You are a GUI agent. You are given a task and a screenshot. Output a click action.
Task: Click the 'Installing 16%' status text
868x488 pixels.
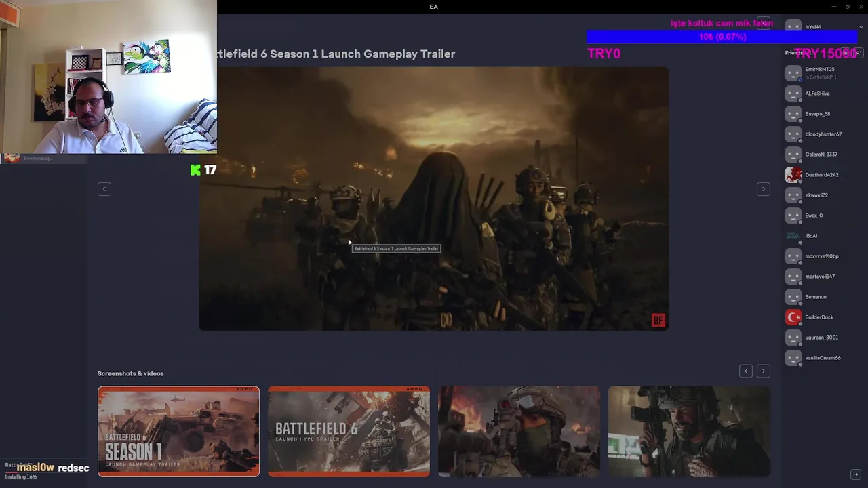(21, 477)
